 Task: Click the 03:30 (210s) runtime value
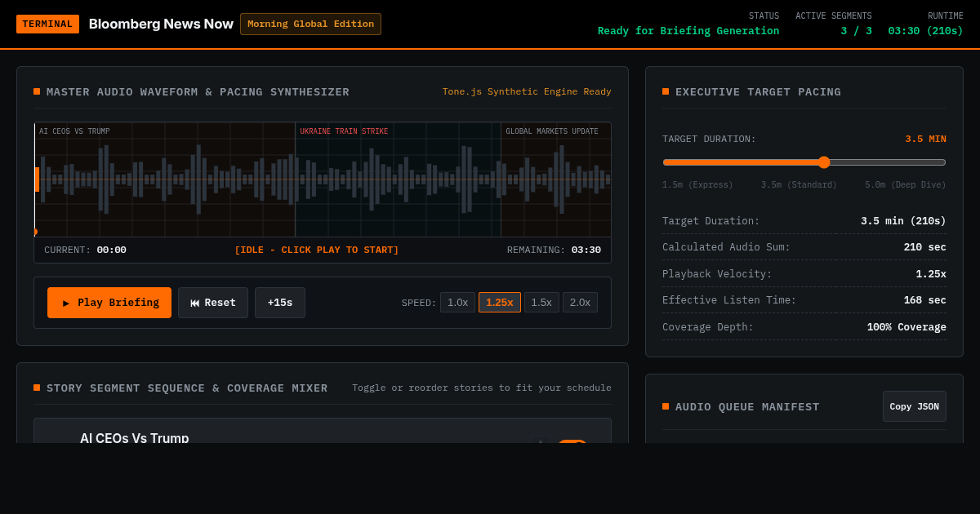(x=925, y=31)
